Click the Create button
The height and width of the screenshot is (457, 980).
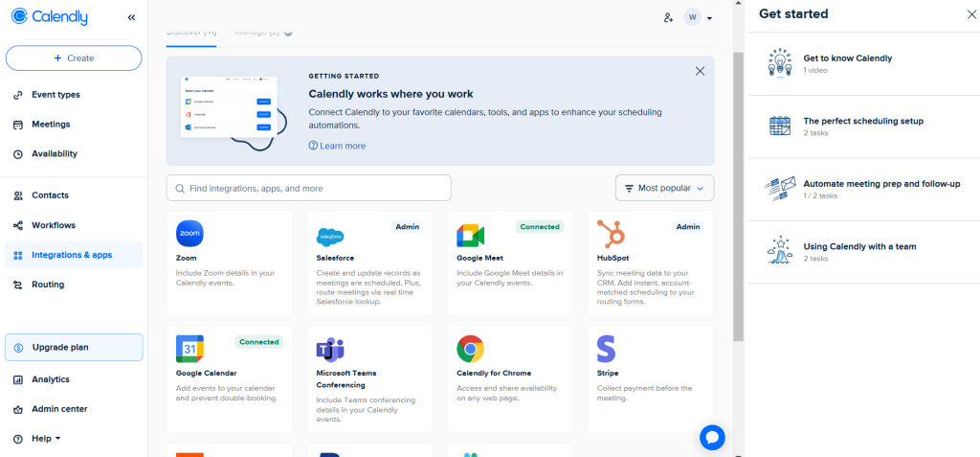point(74,57)
